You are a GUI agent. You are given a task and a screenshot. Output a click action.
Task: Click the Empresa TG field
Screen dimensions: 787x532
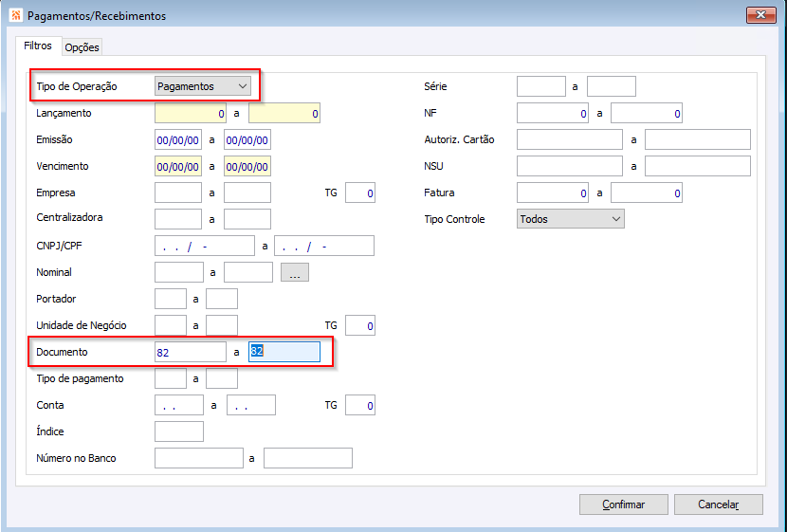point(360,193)
